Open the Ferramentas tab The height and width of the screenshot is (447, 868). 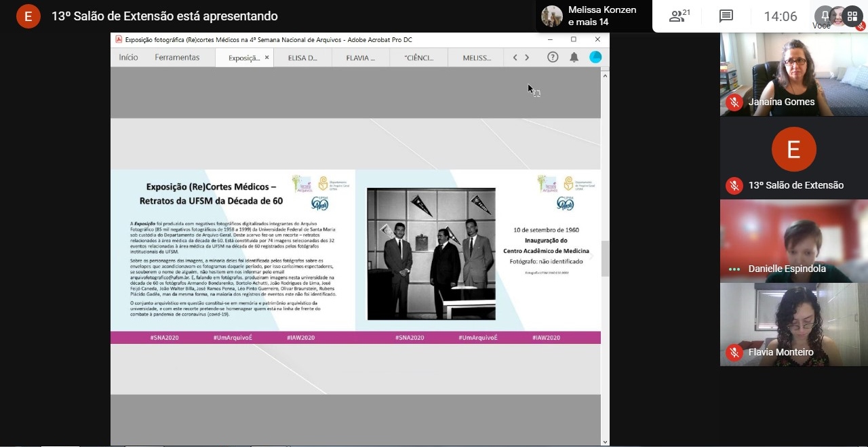[x=177, y=58]
